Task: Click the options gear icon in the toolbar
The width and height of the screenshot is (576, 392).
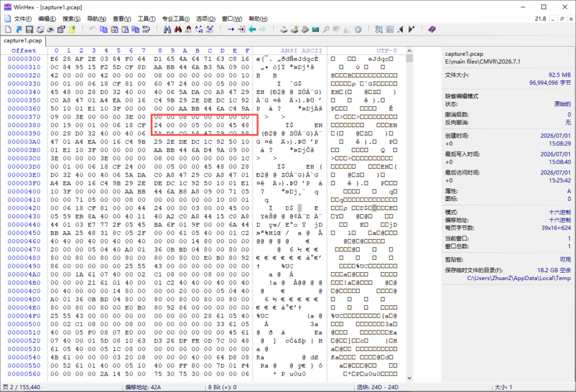Action: (358, 29)
